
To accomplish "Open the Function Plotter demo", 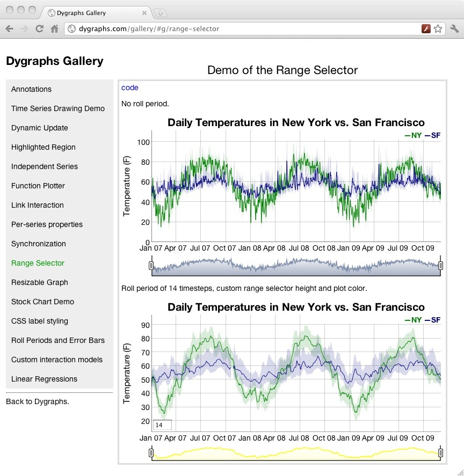I will [38, 186].
